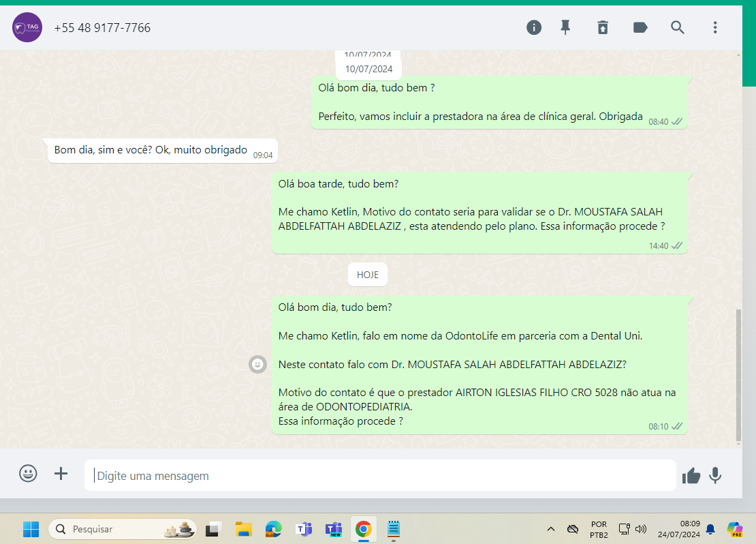
Task: Open the three-dot more options menu
Action: (714, 27)
